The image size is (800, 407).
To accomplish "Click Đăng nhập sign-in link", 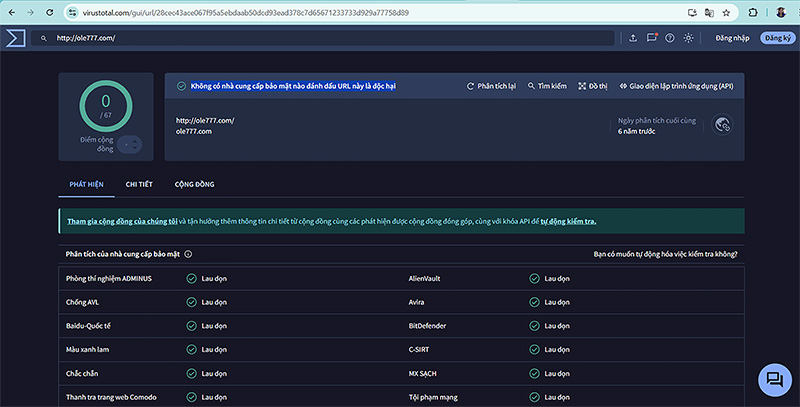I will click(732, 38).
